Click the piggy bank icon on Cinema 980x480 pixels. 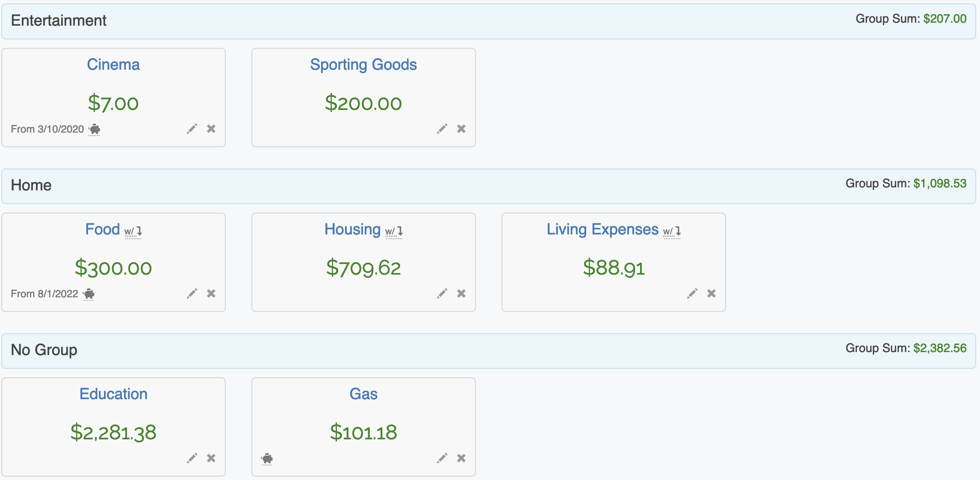tap(94, 129)
